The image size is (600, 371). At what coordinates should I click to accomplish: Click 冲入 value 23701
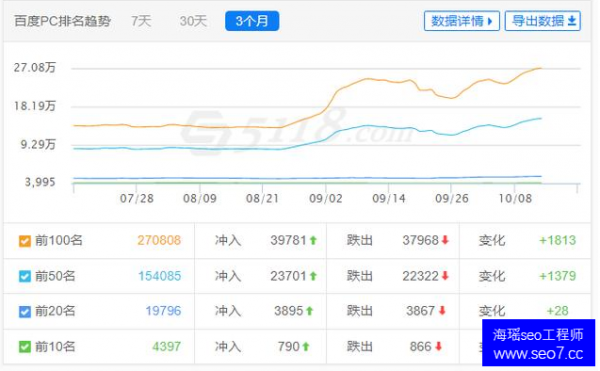pos(289,276)
